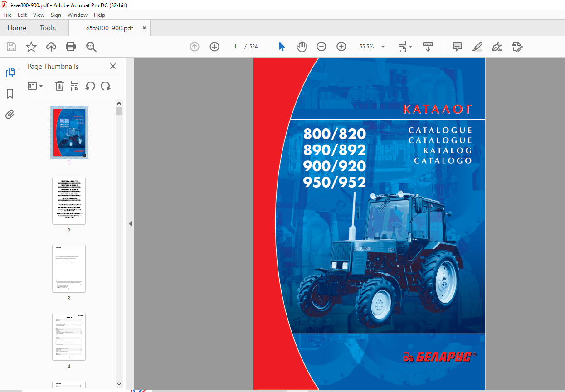
Task: Click the insert page break thumbnails icon
Action: tap(75, 86)
